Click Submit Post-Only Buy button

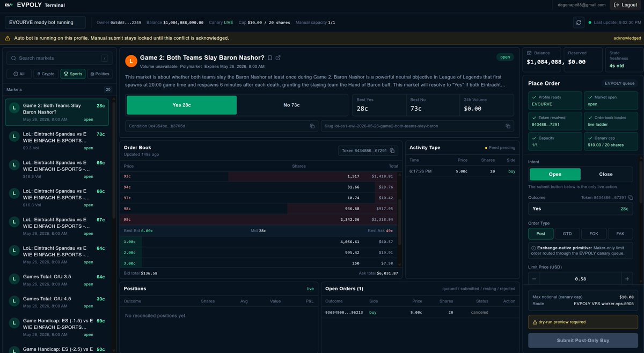pyautogui.click(x=582, y=340)
